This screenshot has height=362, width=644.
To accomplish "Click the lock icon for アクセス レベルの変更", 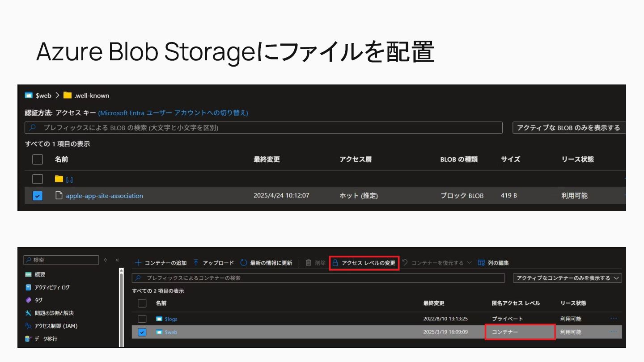I will pyautogui.click(x=335, y=263).
